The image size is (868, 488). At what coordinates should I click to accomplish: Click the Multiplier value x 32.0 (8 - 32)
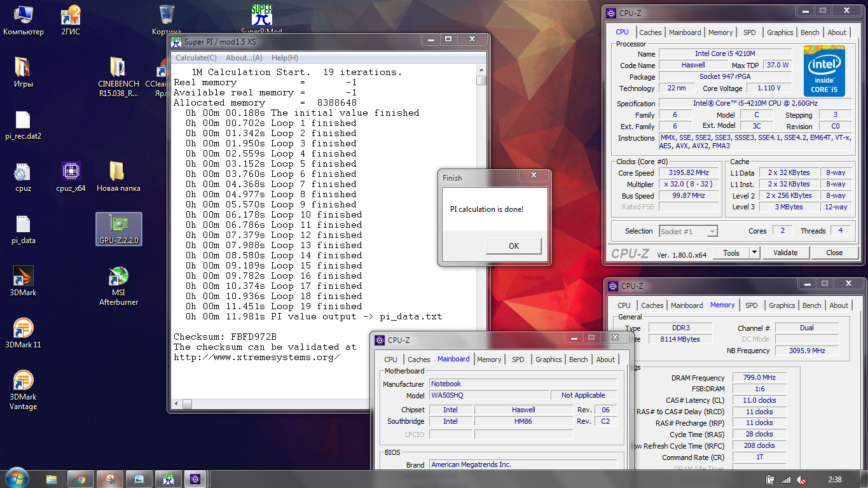click(689, 185)
